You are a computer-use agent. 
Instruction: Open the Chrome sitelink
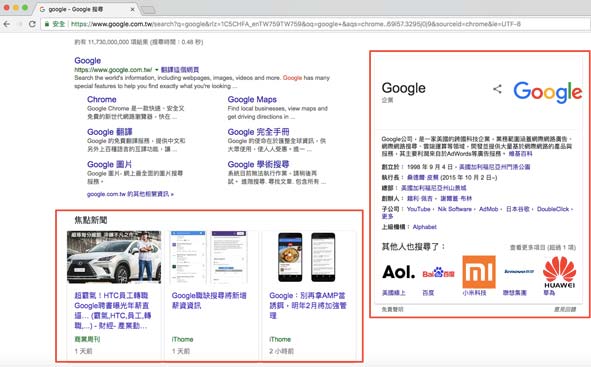pyautogui.click(x=101, y=99)
